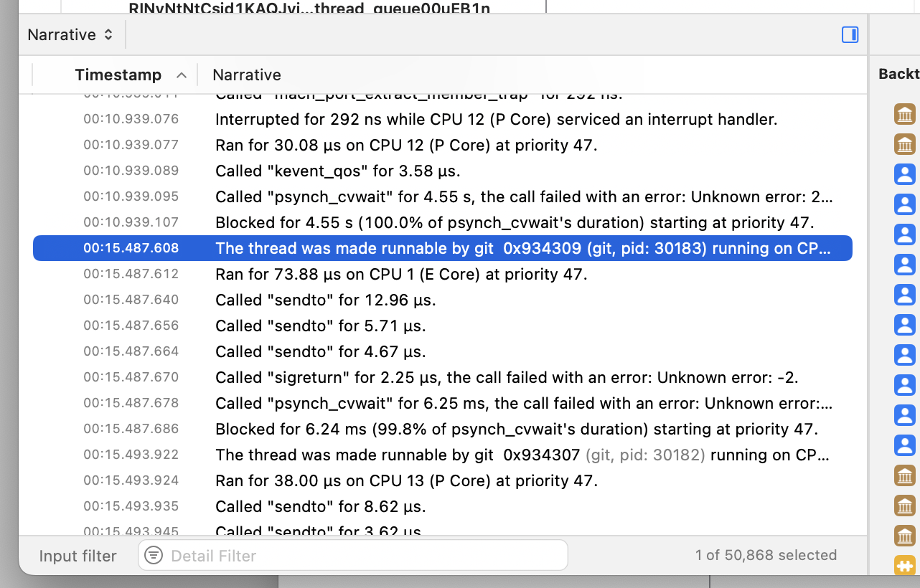Click the topmost brown system library backtrace icon

[x=905, y=114]
